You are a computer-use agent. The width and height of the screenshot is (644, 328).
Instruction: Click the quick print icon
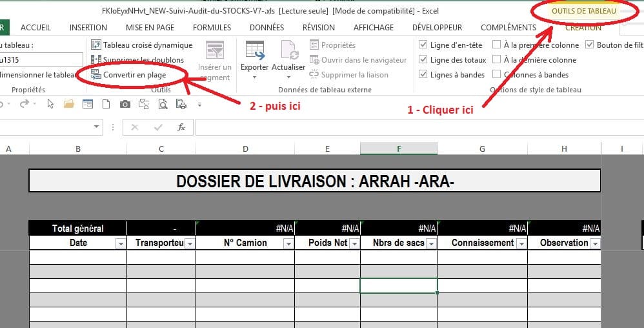click(181, 105)
